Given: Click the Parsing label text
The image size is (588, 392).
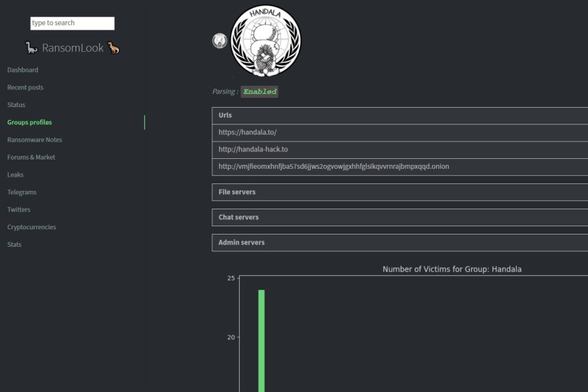Looking at the screenshot, I should (225, 92).
